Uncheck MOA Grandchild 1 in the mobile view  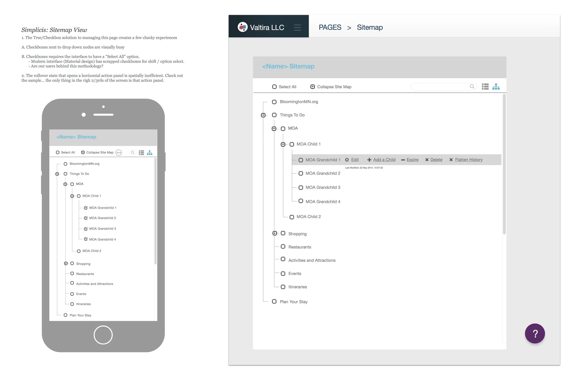(x=86, y=208)
